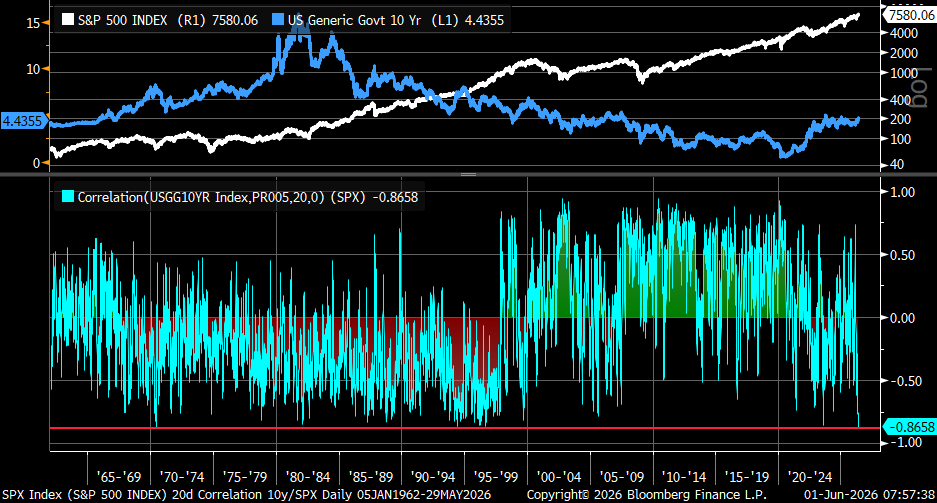Click the '00-'04 time axis label
937x503 pixels.
click(x=559, y=477)
